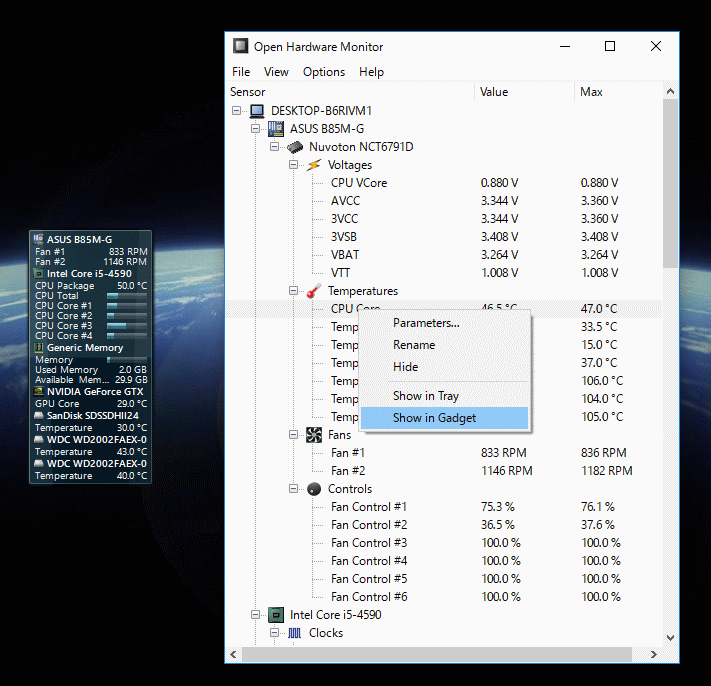711x686 pixels.
Task: Click the Nuvoton NCT6791D chip icon
Action: coord(295,147)
